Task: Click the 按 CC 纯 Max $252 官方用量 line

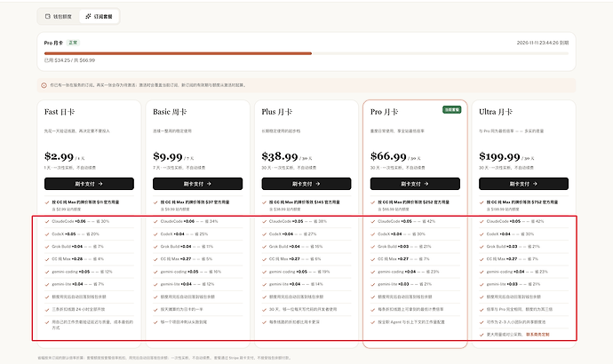Action: [x=413, y=202]
